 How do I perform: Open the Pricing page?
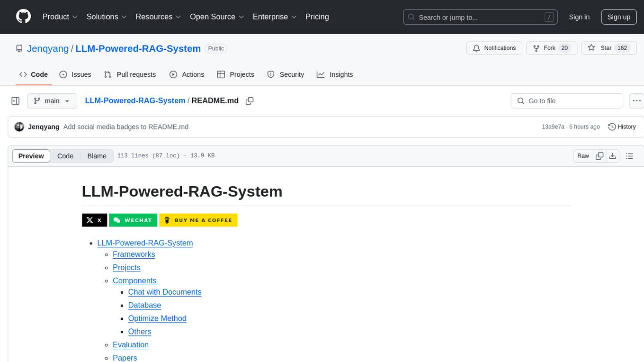pyautogui.click(x=317, y=17)
